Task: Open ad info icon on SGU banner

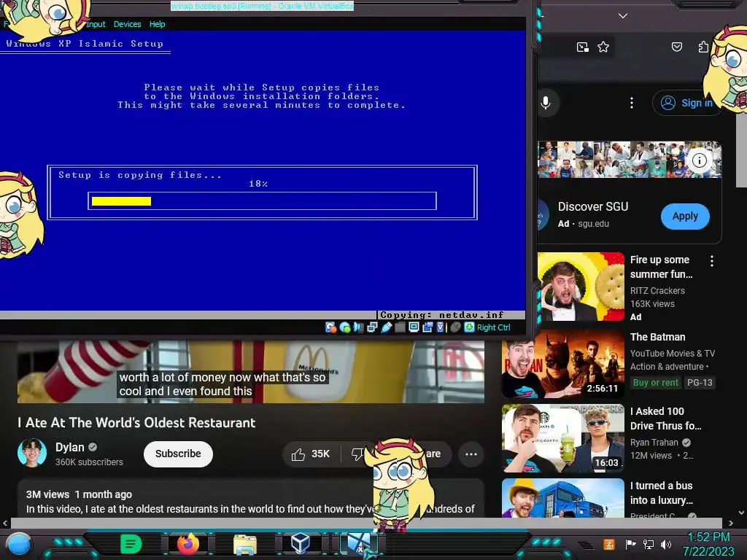Action: click(x=700, y=160)
